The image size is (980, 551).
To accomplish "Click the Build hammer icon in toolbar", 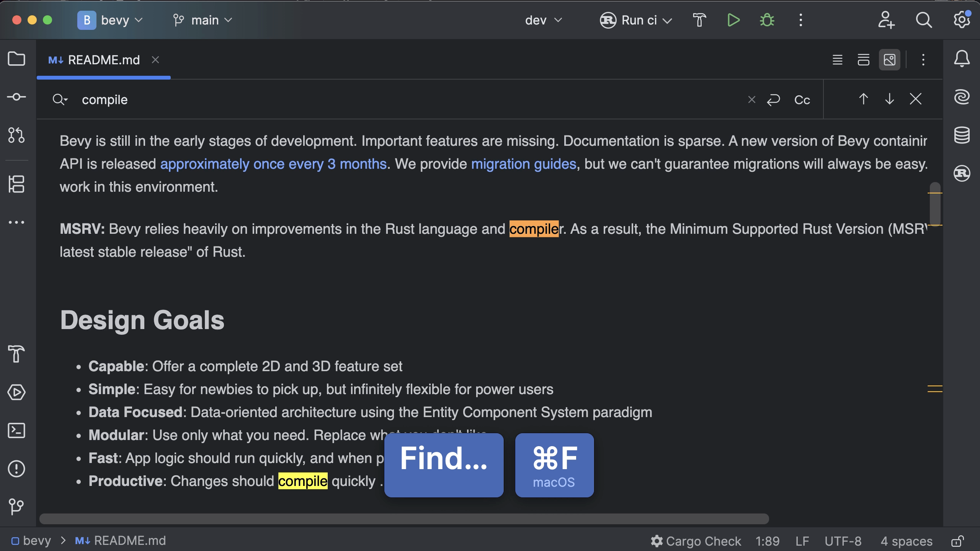I will click(699, 20).
